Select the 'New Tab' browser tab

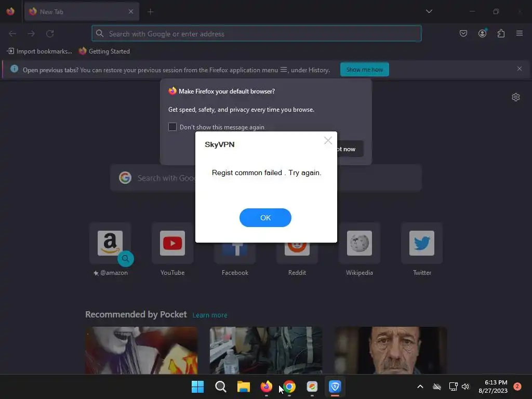coord(82,11)
